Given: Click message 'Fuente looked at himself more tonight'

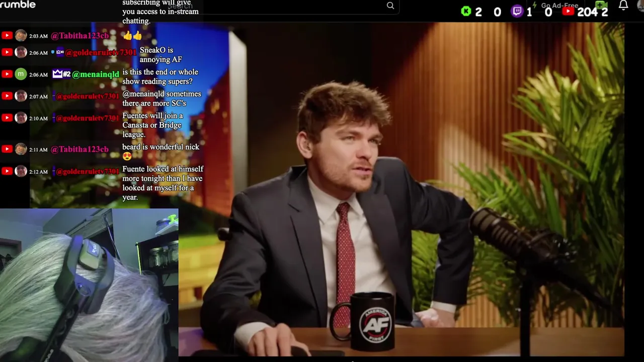Looking at the screenshot, I should 163,183.
